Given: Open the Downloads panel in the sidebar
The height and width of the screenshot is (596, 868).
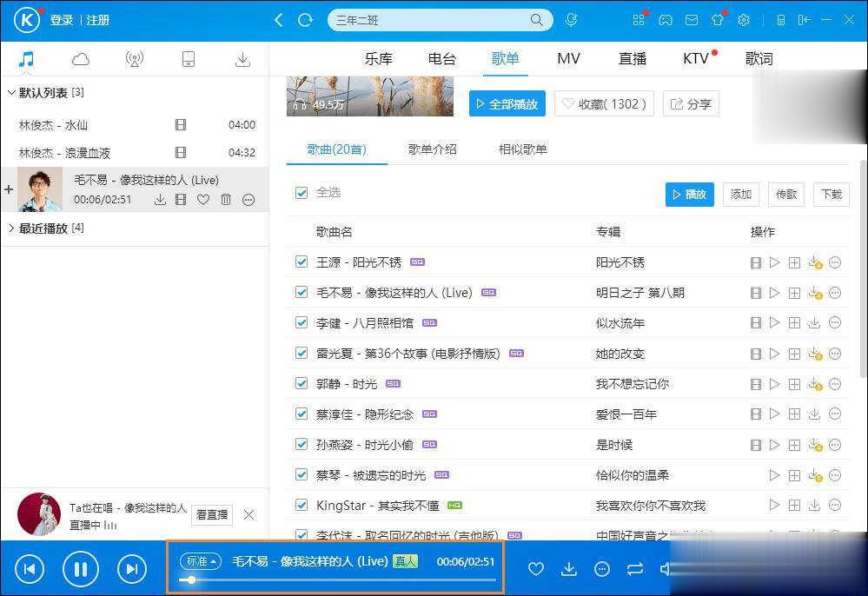Looking at the screenshot, I should coord(242,58).
